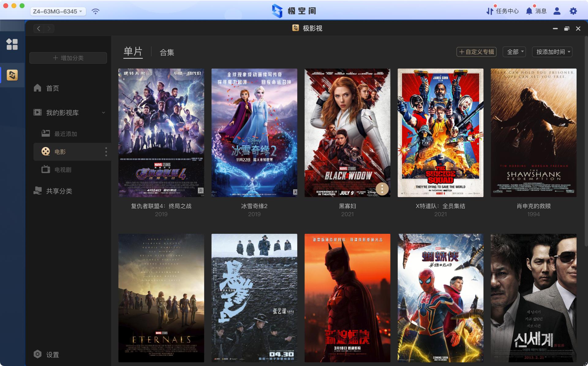Viewport: 588px width, 366px height.
Task: Collapse 我的影视库 section chevron
Action: [x=104, y=113]
